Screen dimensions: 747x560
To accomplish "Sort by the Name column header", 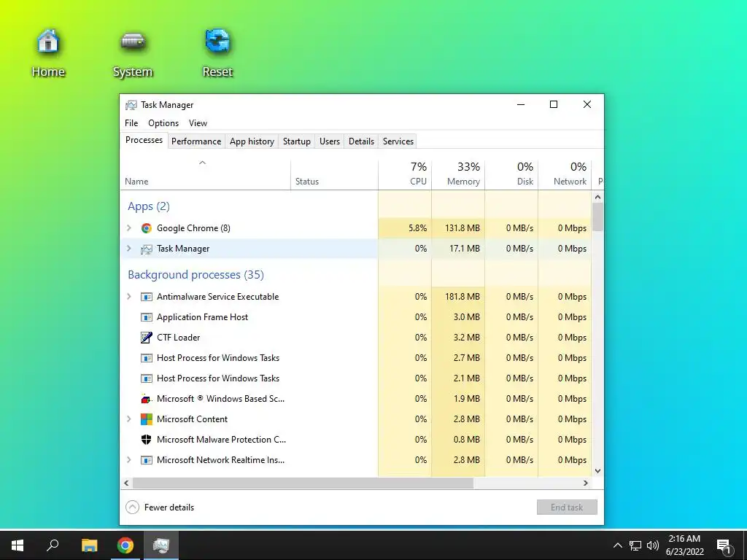I will [205, 175].
